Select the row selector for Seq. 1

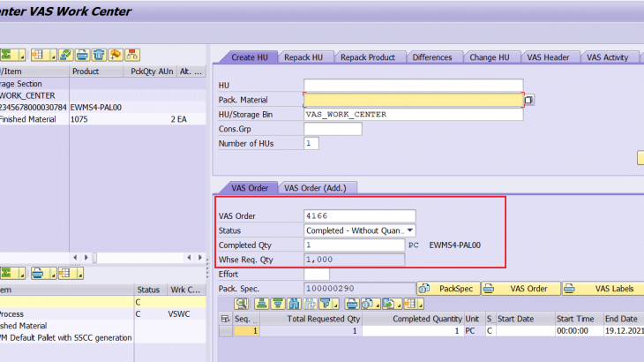pos(225,331)
